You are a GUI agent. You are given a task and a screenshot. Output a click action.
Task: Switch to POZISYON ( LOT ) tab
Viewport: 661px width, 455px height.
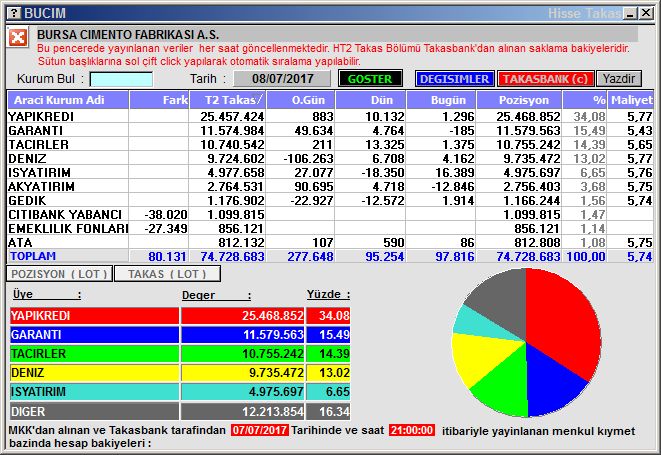tap(59, 274)
